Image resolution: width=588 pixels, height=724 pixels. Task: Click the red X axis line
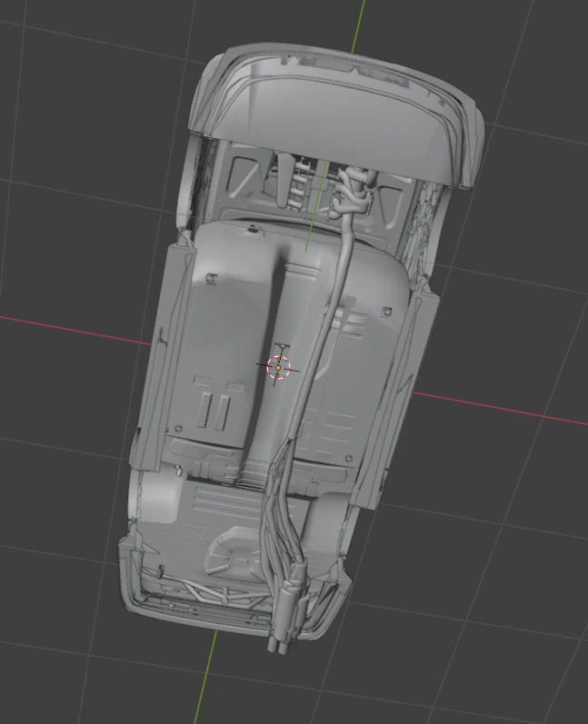[74, 329]
